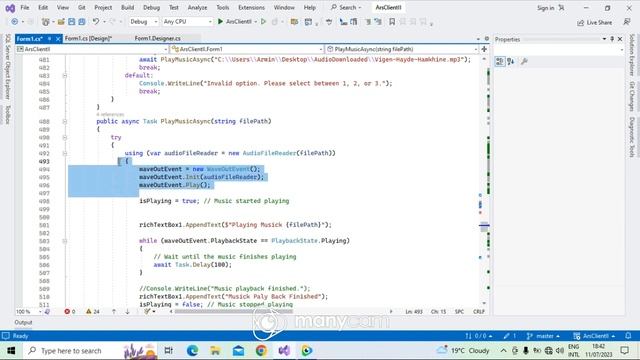Click the pencil pending changes icon in status bar
This screenshot has width=640, height=360.
507,336
